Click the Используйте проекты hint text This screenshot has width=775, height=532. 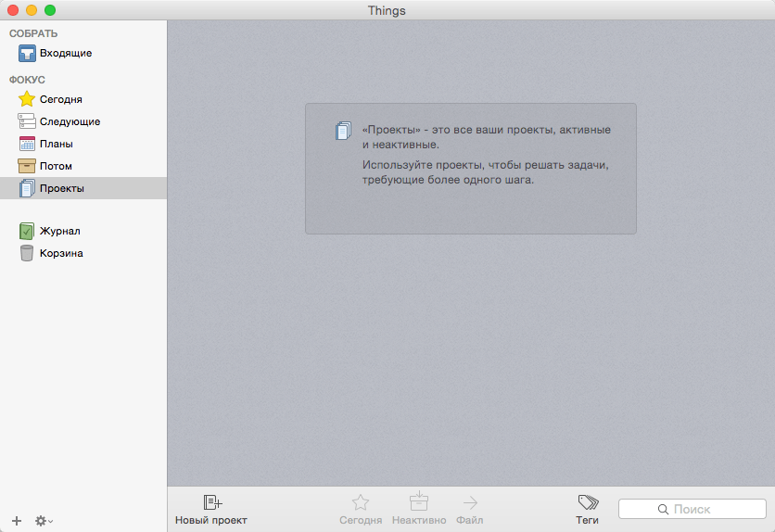tap(486, 171)
